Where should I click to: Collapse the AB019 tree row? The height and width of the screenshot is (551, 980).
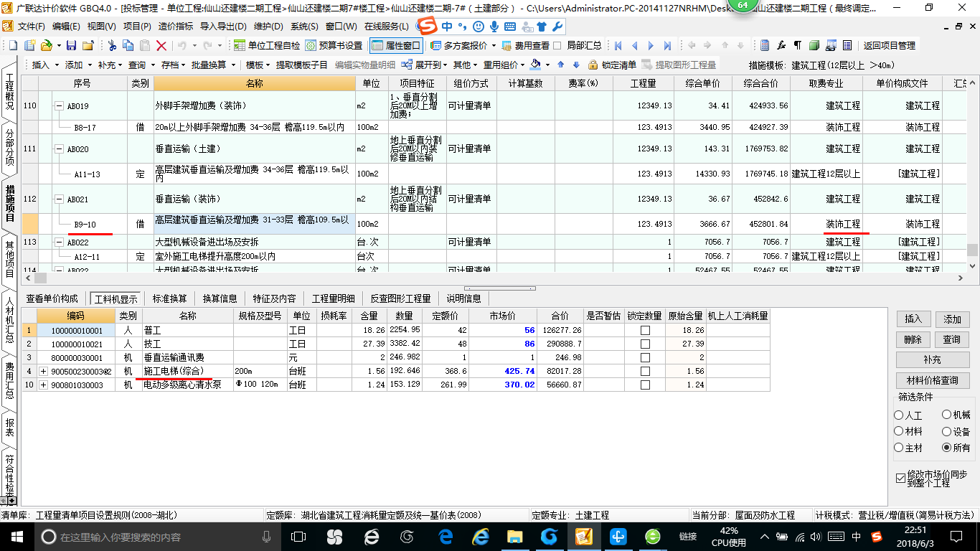tap(59, 105)
